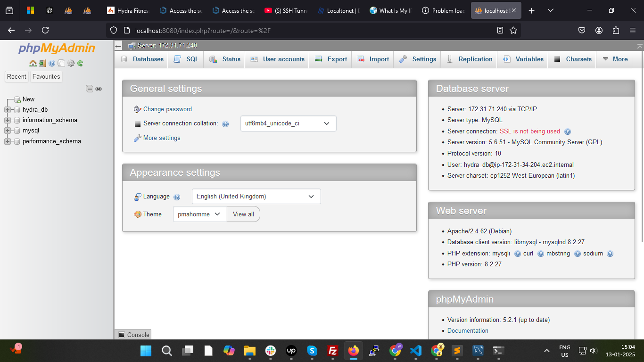Open the Settings tab
This screenshot has height=362, width=644.
pos(417,59)
